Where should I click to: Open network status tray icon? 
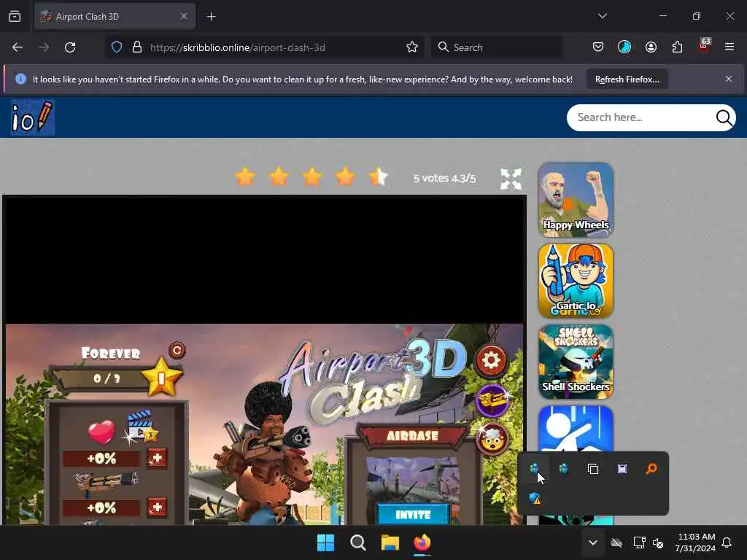tap(639, 542)
